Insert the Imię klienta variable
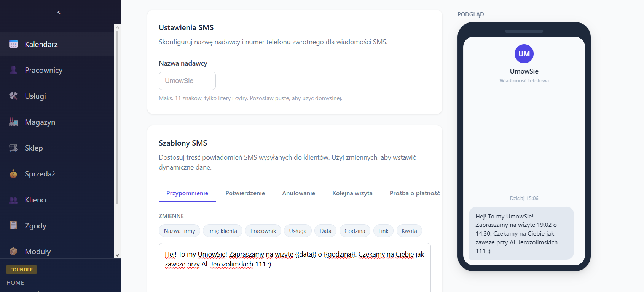 (223, 231)
